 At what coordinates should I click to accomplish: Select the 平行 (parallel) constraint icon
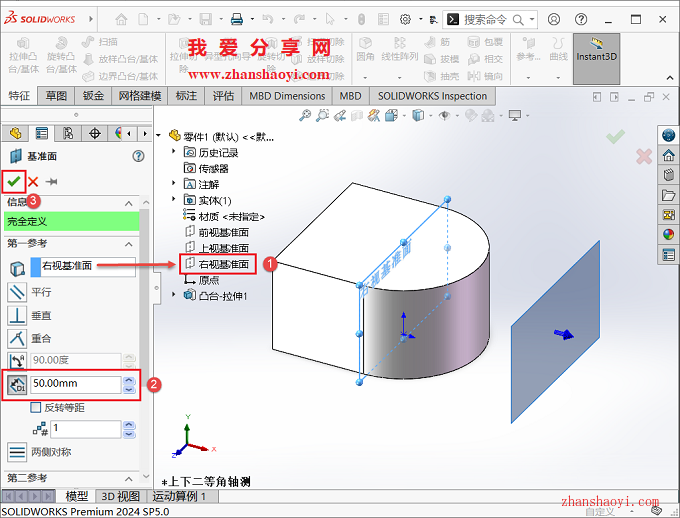click(x=17, y=292)
